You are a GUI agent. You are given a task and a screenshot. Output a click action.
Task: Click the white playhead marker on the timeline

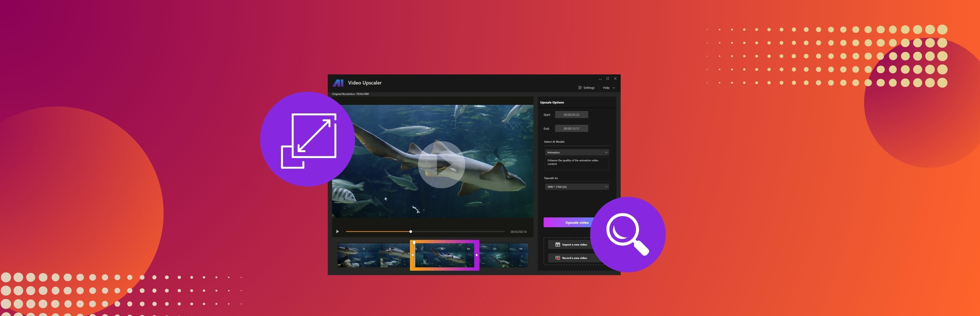click(x=414, y=243)
